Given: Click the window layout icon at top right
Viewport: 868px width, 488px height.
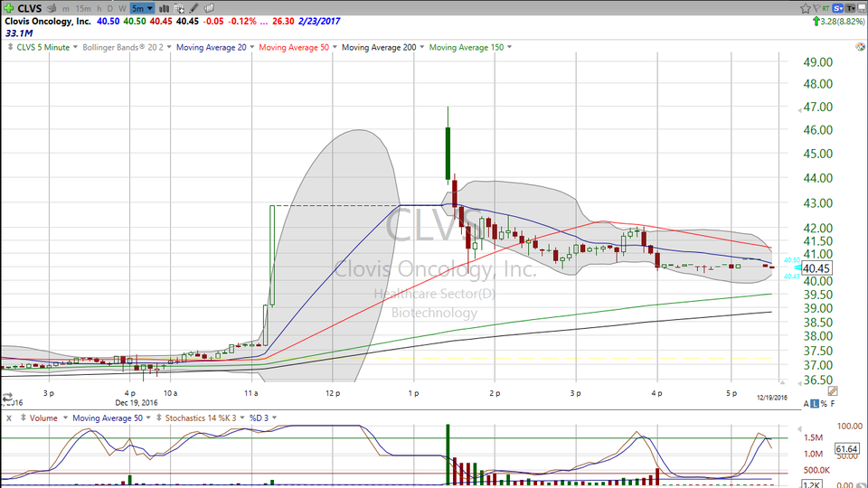Looking at the screenshot, I should tap(862, 8).
